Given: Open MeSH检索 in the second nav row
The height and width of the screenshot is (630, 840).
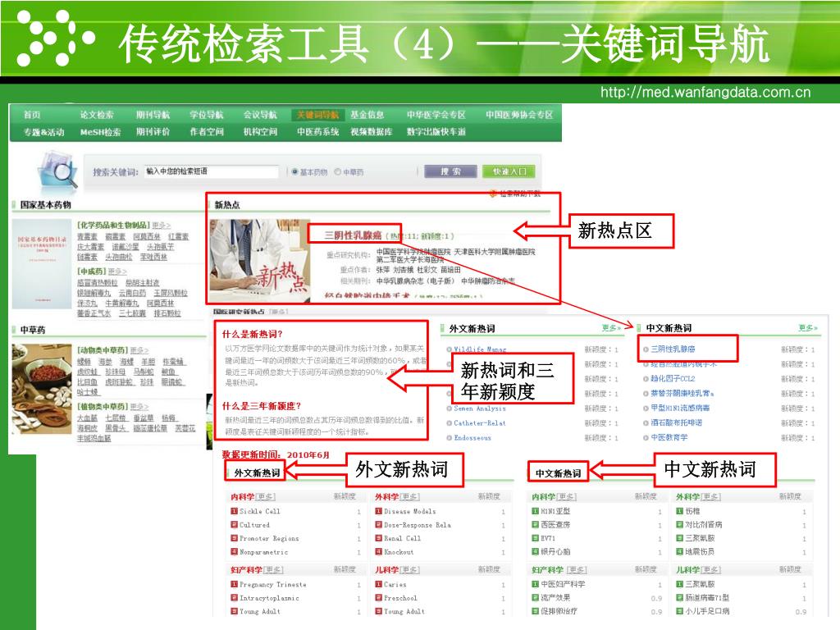Looking at the screenshot, I should pyautogui.click(x=100, y=132).
